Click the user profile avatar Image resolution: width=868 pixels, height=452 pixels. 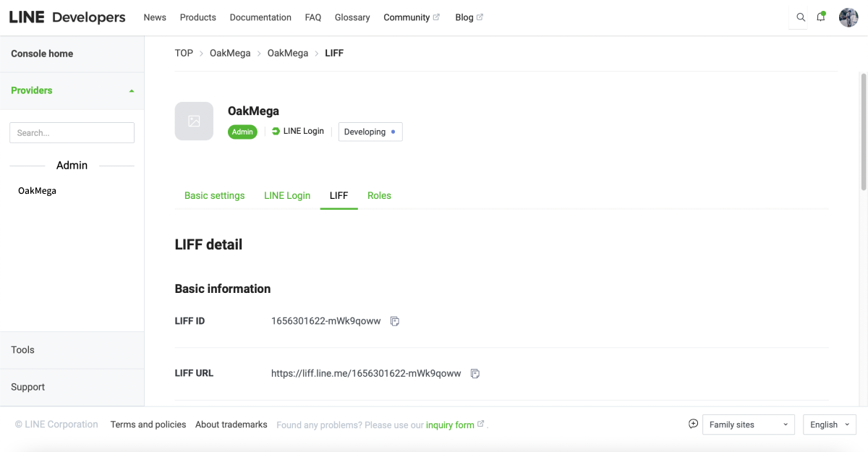tap(848, 17)
